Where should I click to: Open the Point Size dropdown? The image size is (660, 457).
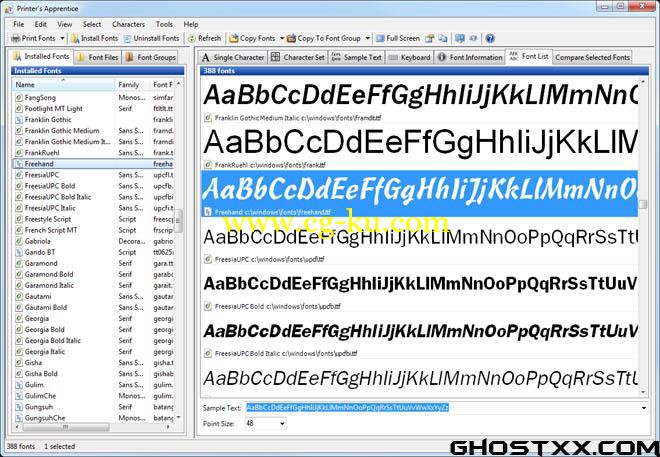pos(282,423)
